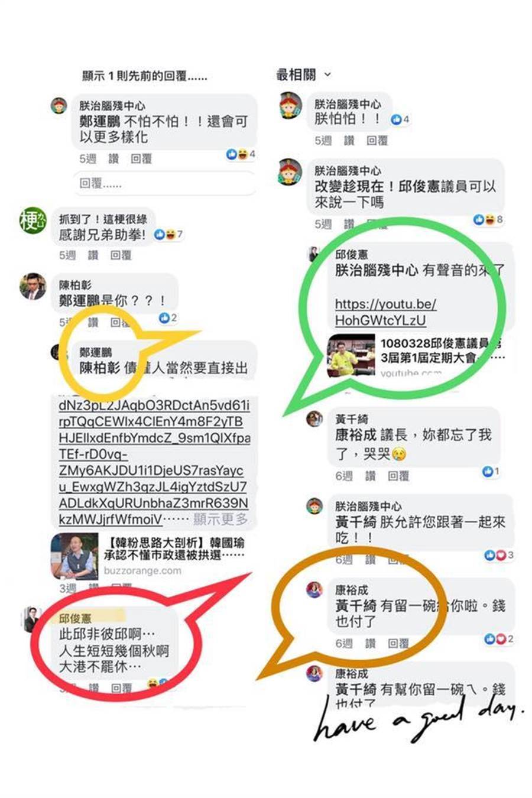The width and height of the screenshot is (532, 798).
Task: Open 陳柏彰's profile picture
Action: (x=33, y=287)
